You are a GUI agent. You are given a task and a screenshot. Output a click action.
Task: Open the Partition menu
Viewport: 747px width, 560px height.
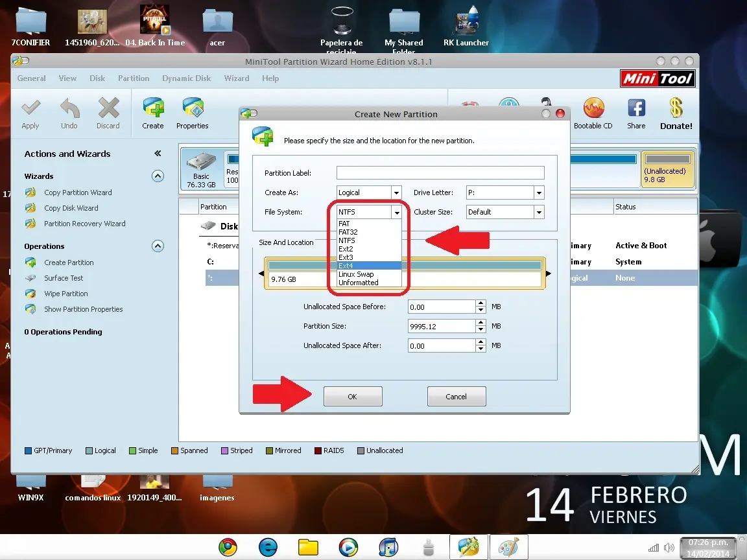[134, 78]
